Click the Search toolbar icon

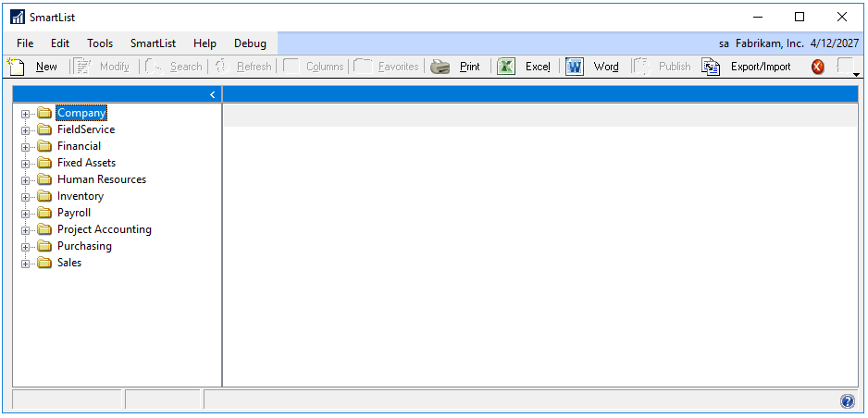click(x=154, y=67)
